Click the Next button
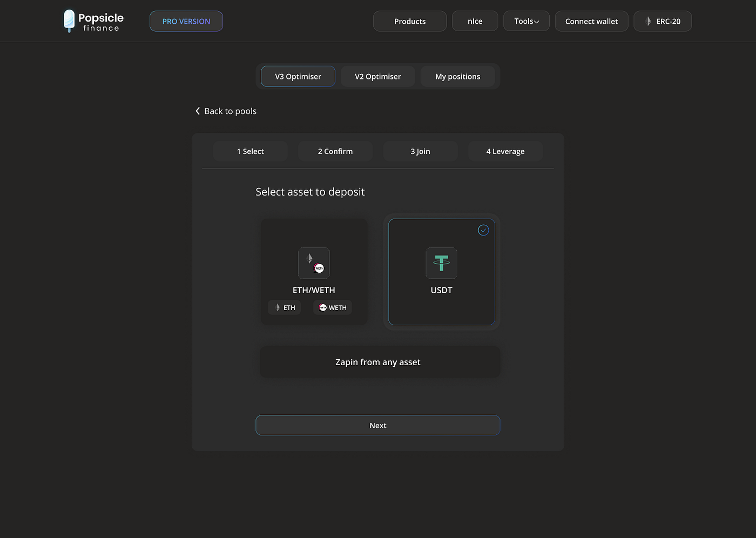The height and width of the screenshot is (538, 756). point(378,425)
